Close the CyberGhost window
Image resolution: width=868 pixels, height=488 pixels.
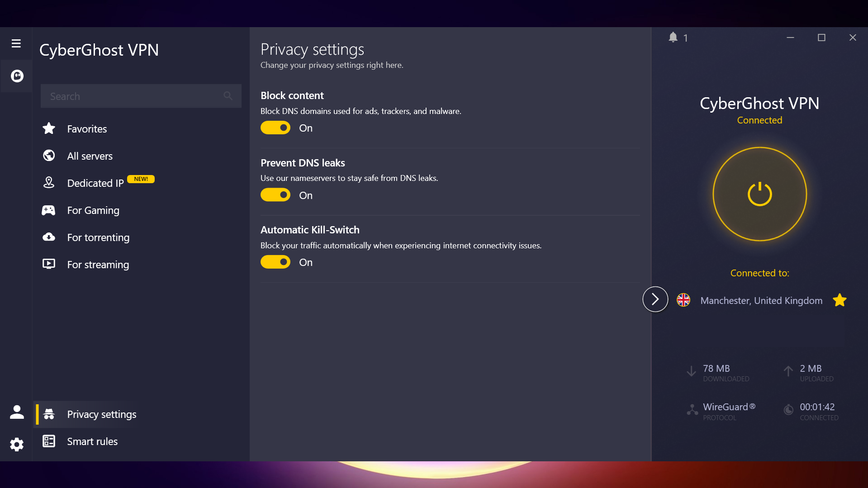coord(853,38)
